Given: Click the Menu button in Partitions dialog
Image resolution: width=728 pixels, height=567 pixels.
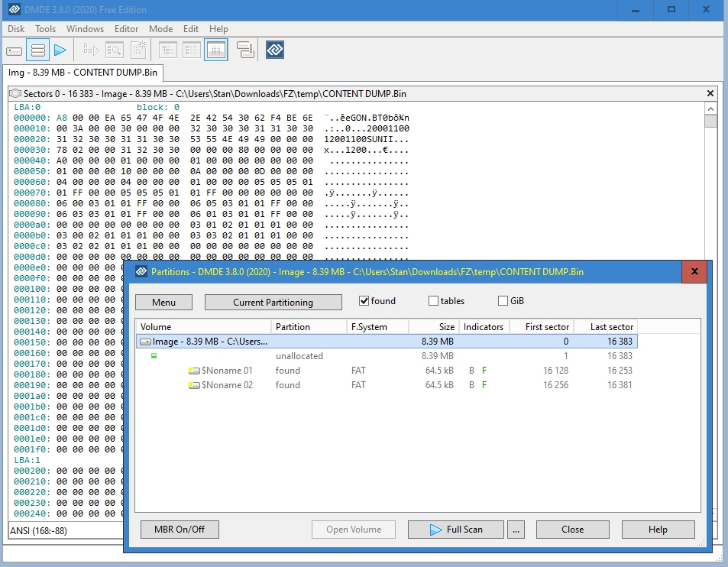Looking at the screenshot, I should [x=164, y=303].
